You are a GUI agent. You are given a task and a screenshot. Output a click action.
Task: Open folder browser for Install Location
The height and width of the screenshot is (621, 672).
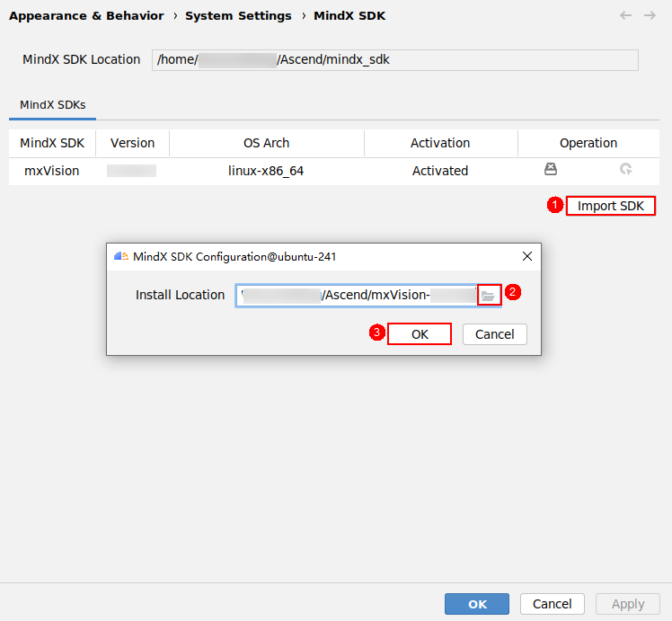point(489,296)
